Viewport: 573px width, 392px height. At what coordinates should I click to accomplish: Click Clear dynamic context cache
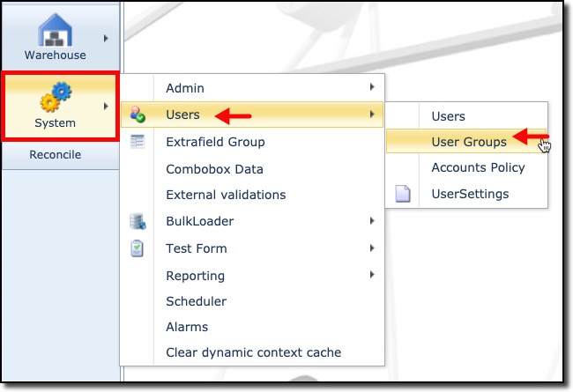[253, 352]
